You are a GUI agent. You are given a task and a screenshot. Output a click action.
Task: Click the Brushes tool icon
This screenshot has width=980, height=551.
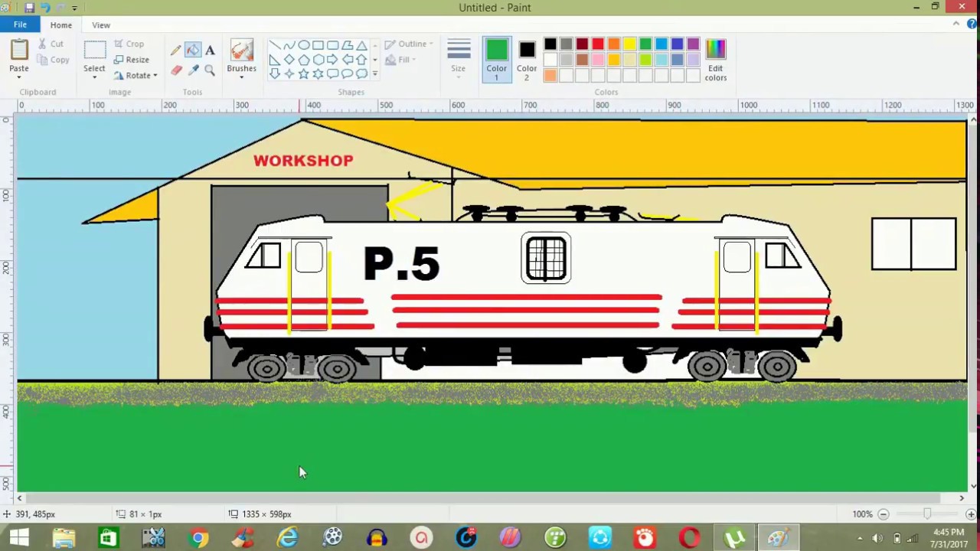pyautogui.click(x=241, y=51)
